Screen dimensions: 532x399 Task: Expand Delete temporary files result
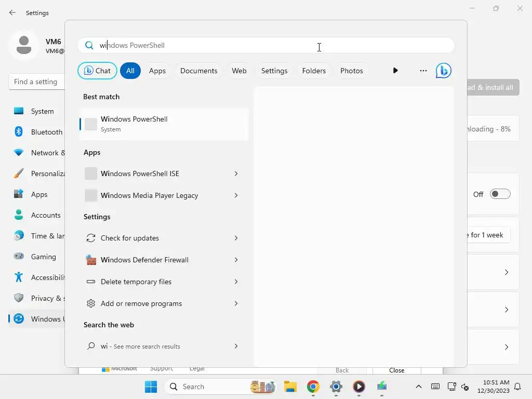pyautogui.click(x=236, y=282)
